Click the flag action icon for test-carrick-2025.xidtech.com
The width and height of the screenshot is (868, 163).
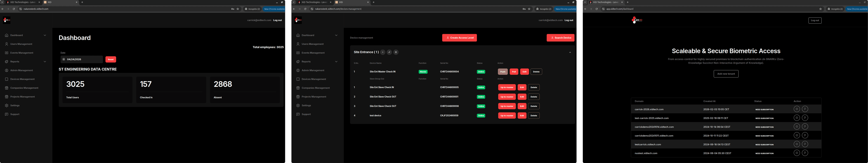point(805,118)
